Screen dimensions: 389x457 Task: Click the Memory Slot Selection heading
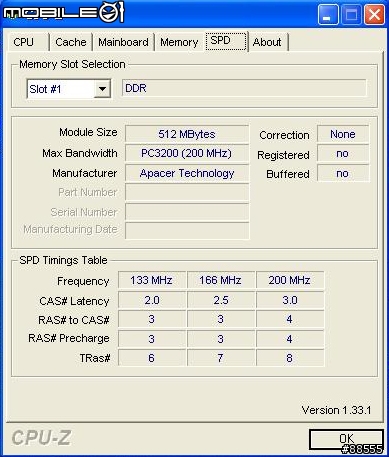coord(72,64)
